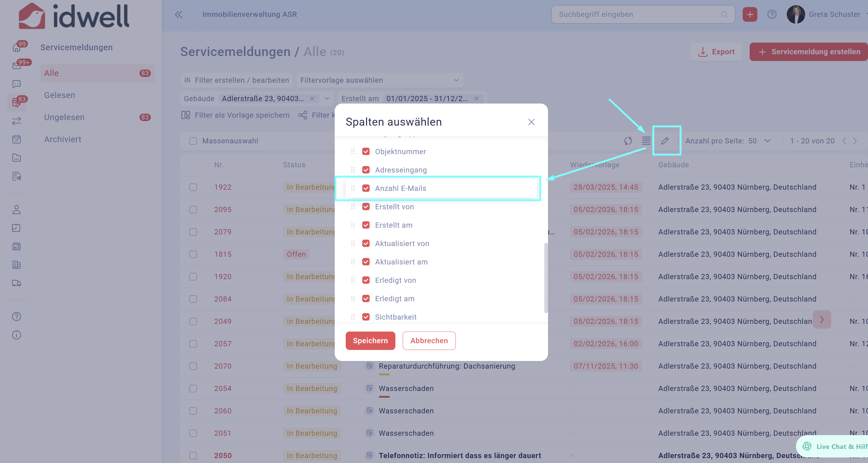868x463 pixels.
Task: Uncheck the Anzahl E-Mails column checkbox
Action: [x=366, y=188]
